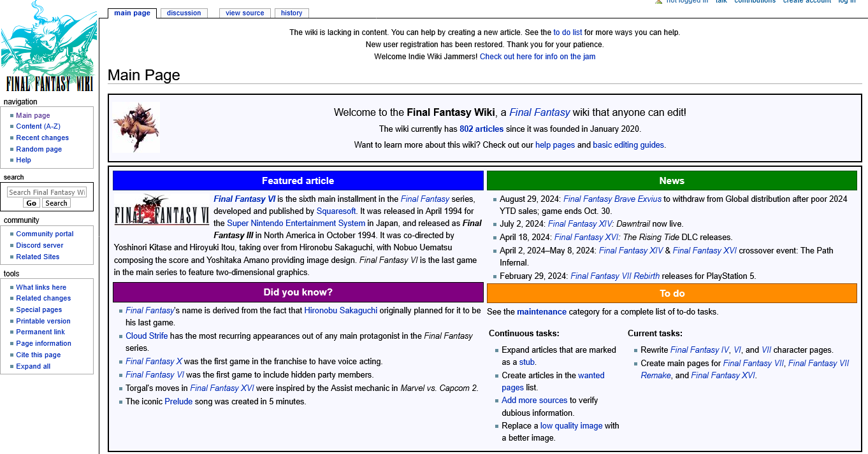The height and width of the screenshot is (454, 868).
Task: Open the maintenance category link
Action: pos(542,312)
